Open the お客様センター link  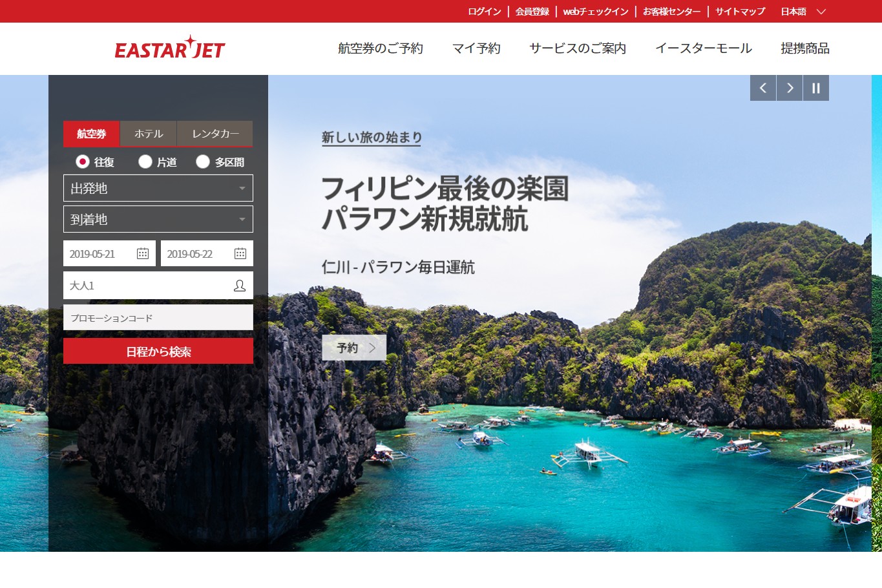tap(672, 12)
